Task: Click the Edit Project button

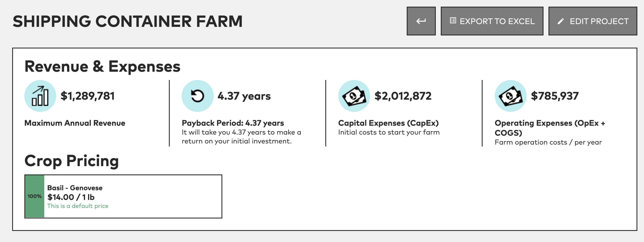Action: (593, 21)
